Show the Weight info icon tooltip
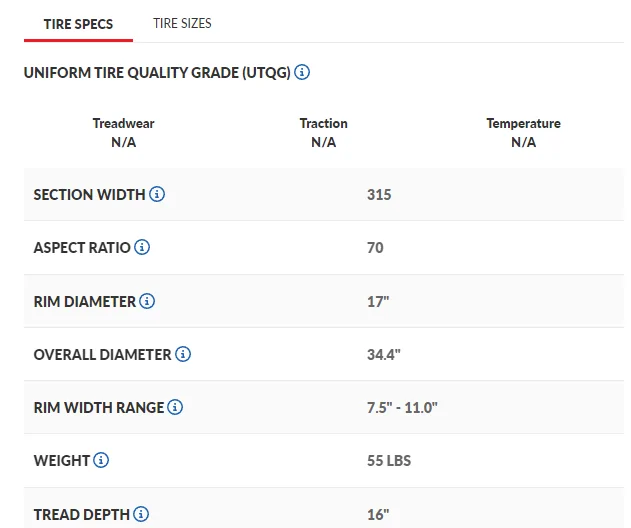The image size is (631, 528). pyautogui.click(x=101, y=460)
